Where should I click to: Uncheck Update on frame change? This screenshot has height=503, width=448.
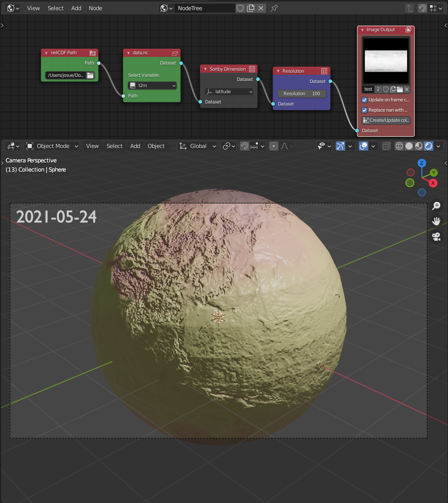(364, 100)
